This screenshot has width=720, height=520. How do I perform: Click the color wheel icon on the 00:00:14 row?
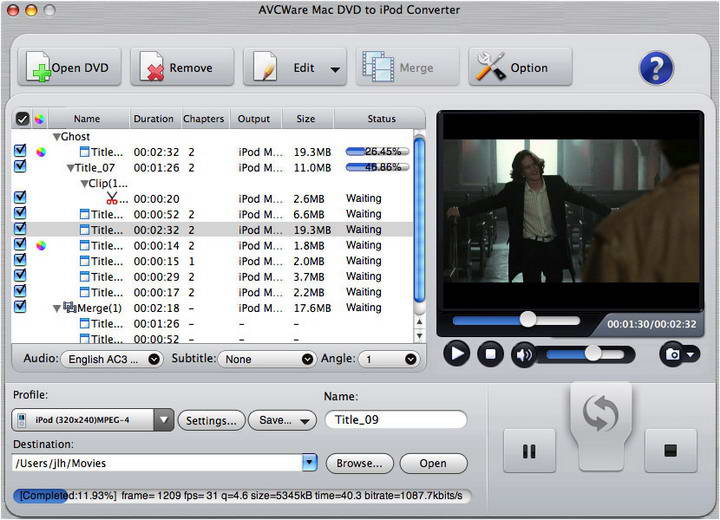pyautogui.click(x=41, y=245)
